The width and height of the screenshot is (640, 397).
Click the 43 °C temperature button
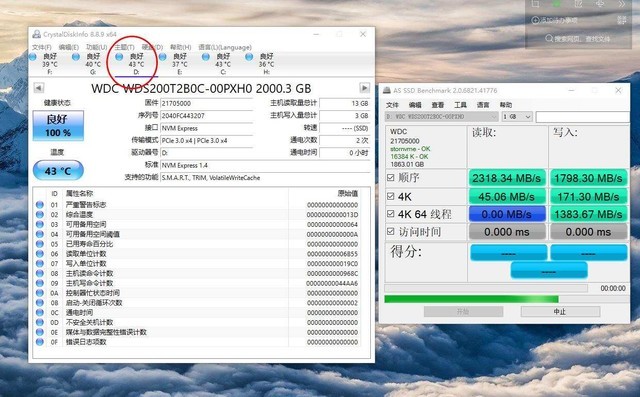[58, 171]
